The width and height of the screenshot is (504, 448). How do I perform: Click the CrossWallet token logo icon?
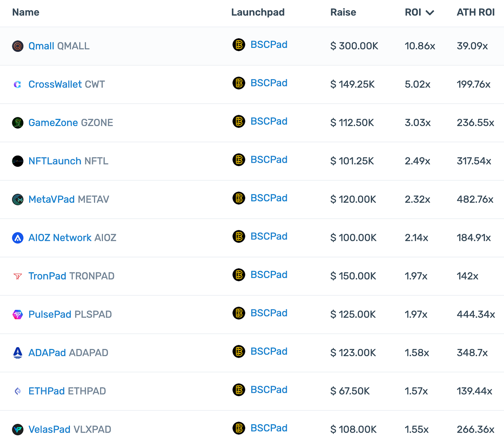(18, 85)
